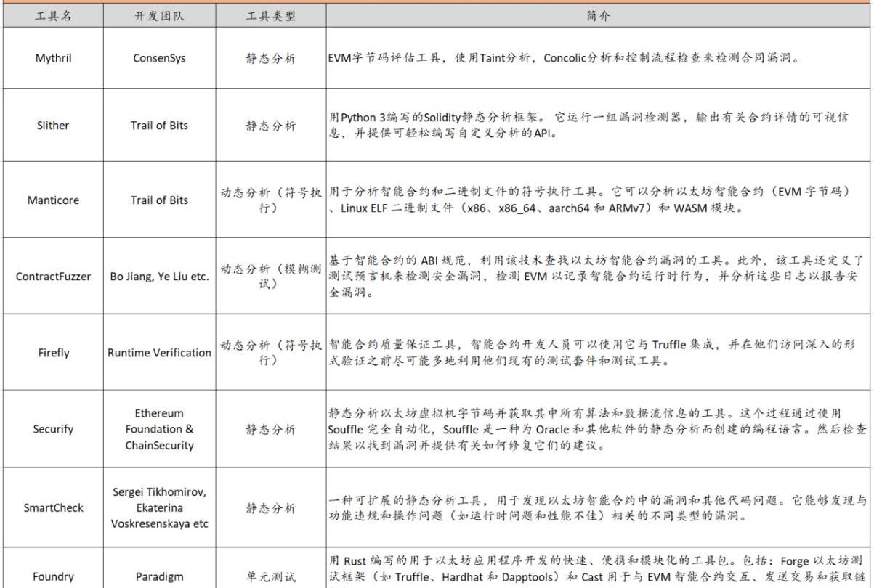Click the ConsenSys team cell
874x588 pixels.
[159, 58]
